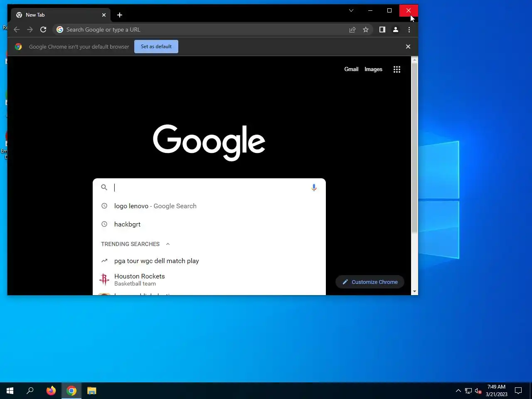Viewport: 532px width, 399px height.
Task: Reload the page with refresh icon
Action: tap(43, 30)
